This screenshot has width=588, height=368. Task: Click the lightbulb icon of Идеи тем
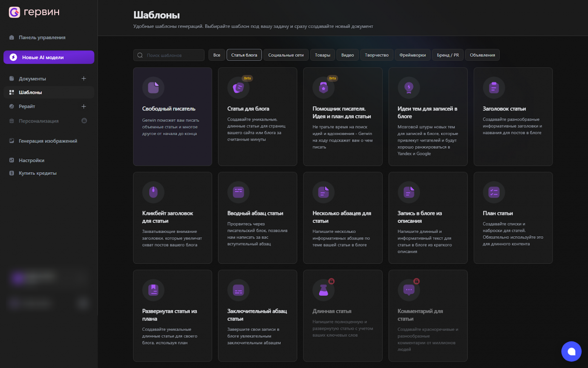click(409, 88)
